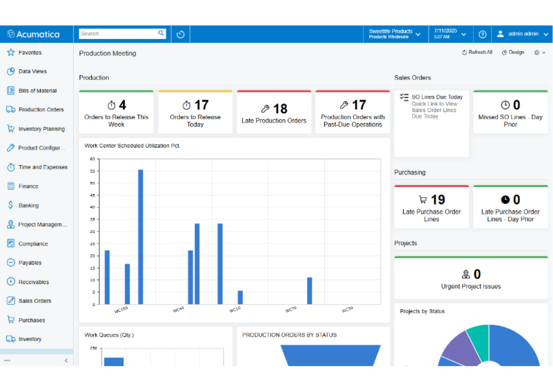Open the SO Lines Due Today link
The width and height of the screenshot is (553, 392).
pyautogui.click(x=437, y=97)
